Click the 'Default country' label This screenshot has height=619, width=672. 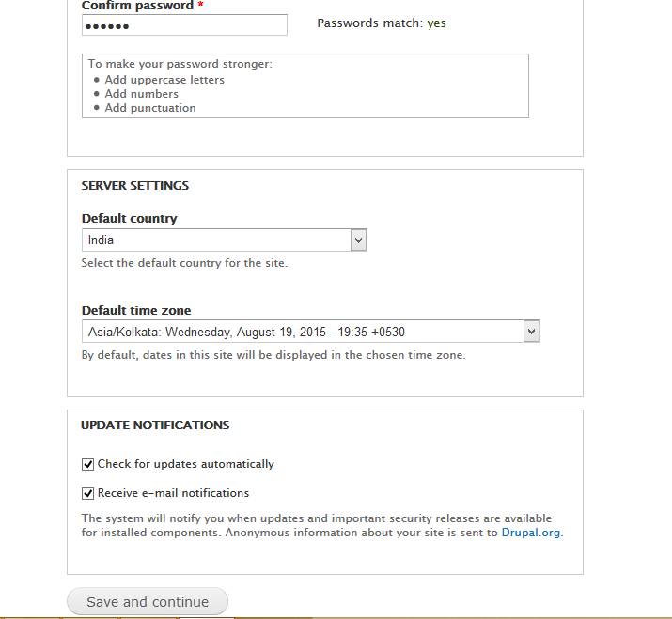[129, 219]
